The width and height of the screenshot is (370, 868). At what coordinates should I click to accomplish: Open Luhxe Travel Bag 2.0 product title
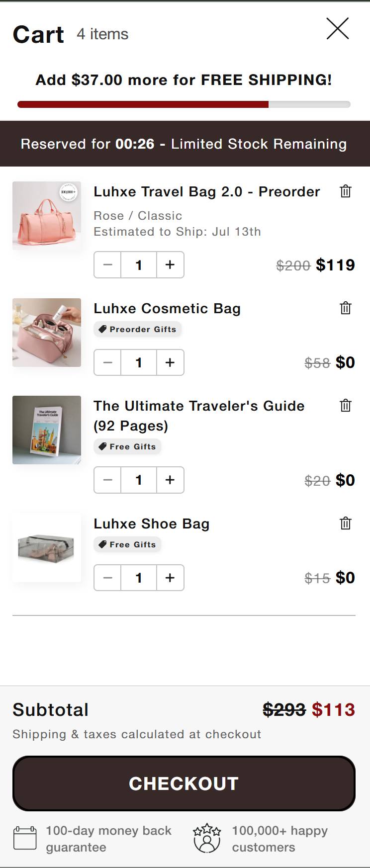(207, 191)
